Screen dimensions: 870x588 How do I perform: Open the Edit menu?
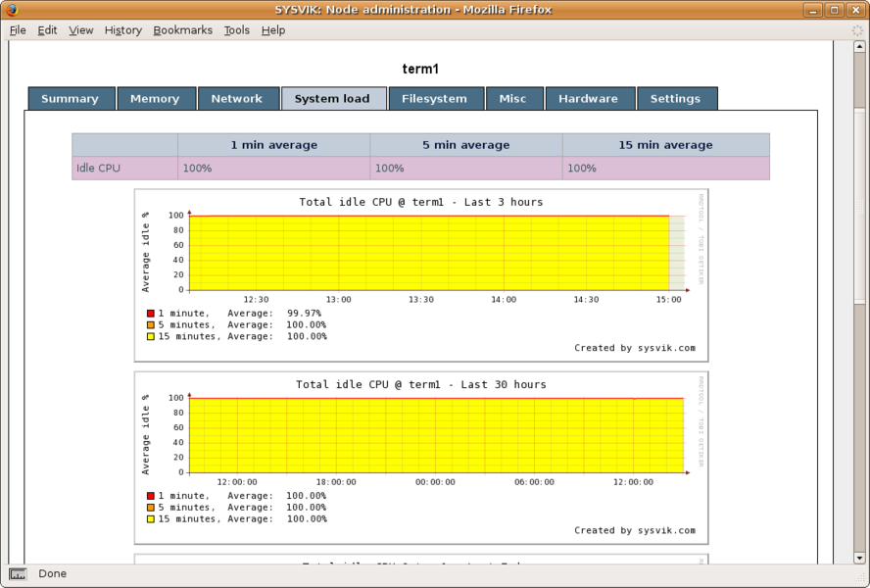pos(47,30)
